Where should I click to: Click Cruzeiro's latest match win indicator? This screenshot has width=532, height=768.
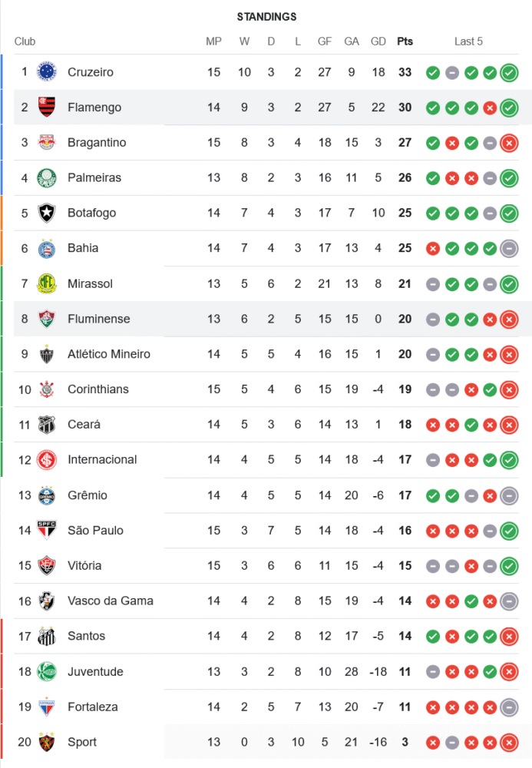[508, 73]
